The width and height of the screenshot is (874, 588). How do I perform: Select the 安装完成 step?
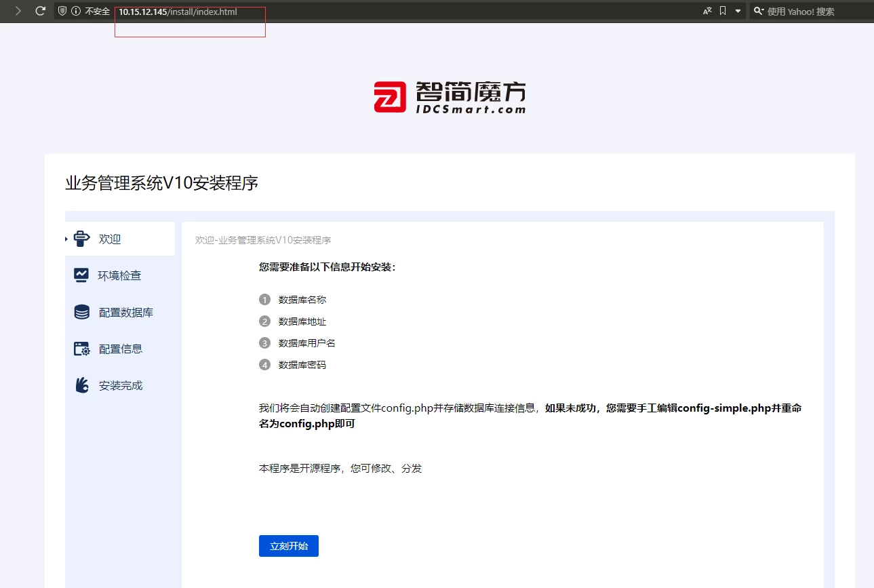[121, 385]
